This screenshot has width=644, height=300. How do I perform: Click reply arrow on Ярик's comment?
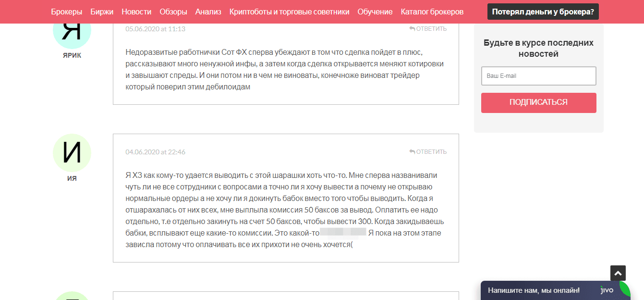tap(428, 29)
